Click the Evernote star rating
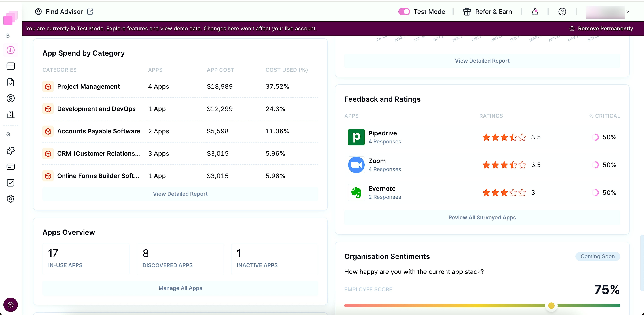Screen dimensions: 644x315 click(x=504, y=193)
